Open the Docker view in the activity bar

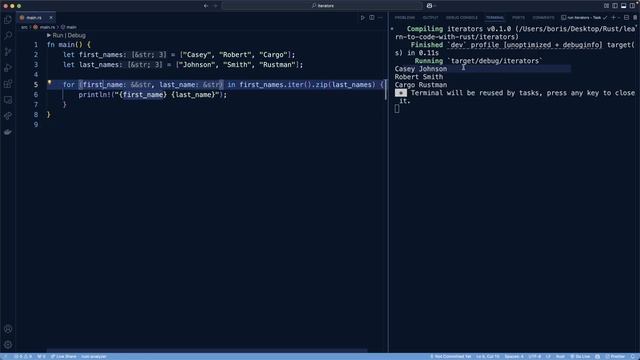8,132
